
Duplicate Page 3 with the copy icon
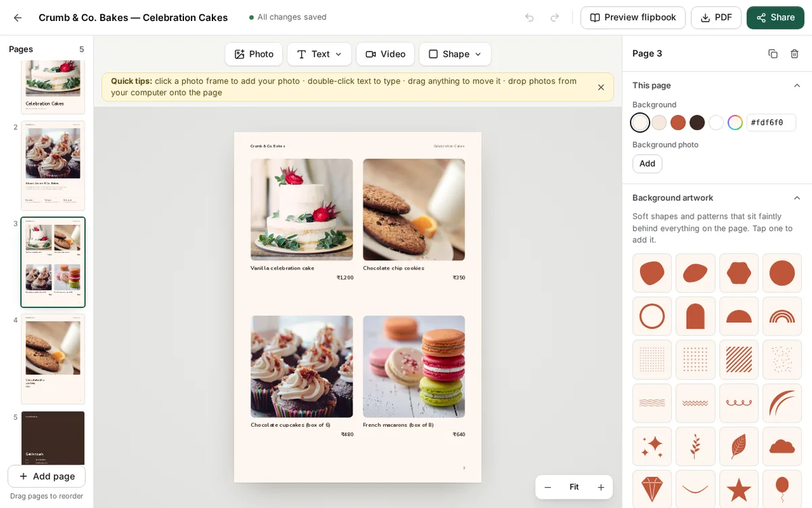click(773, 54)
